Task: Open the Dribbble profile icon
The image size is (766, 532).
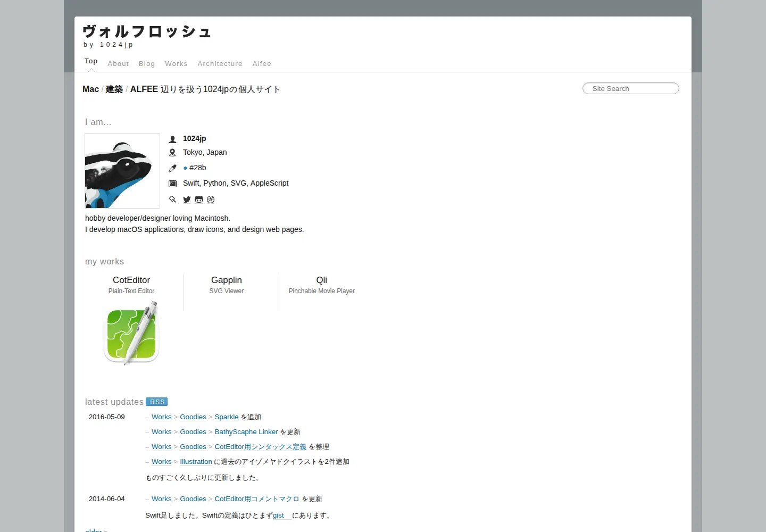Action: tap(211, 199)
